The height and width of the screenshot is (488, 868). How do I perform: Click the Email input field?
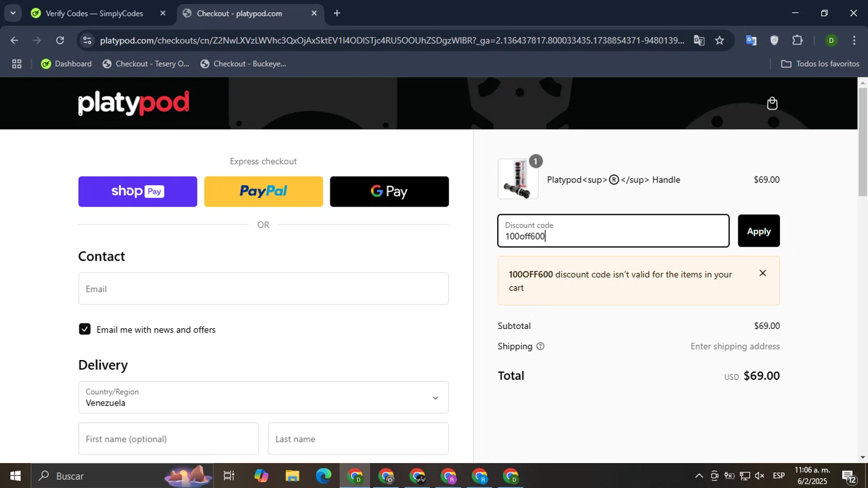pos(263,289)
